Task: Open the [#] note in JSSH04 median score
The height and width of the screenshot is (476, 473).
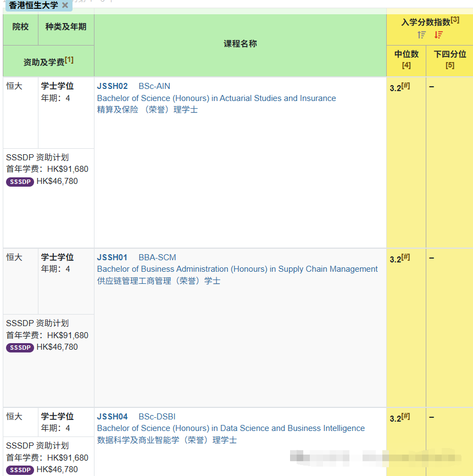Action: point(405,416)
